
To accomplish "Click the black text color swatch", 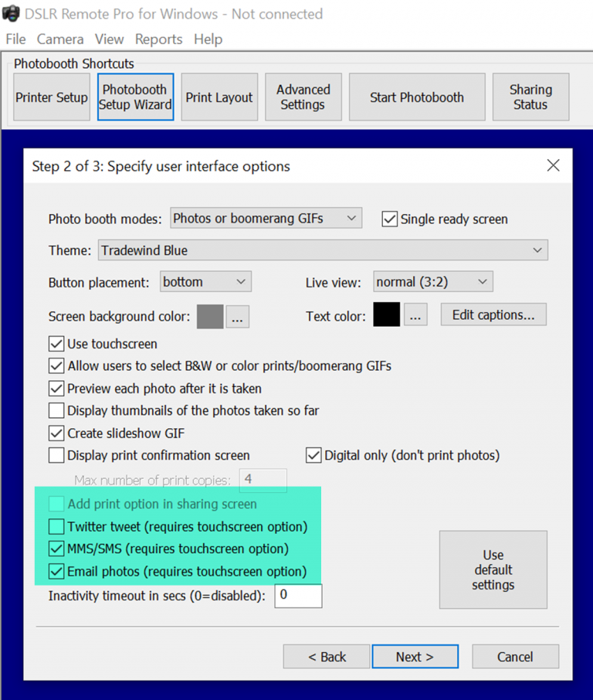I will 386,314.
